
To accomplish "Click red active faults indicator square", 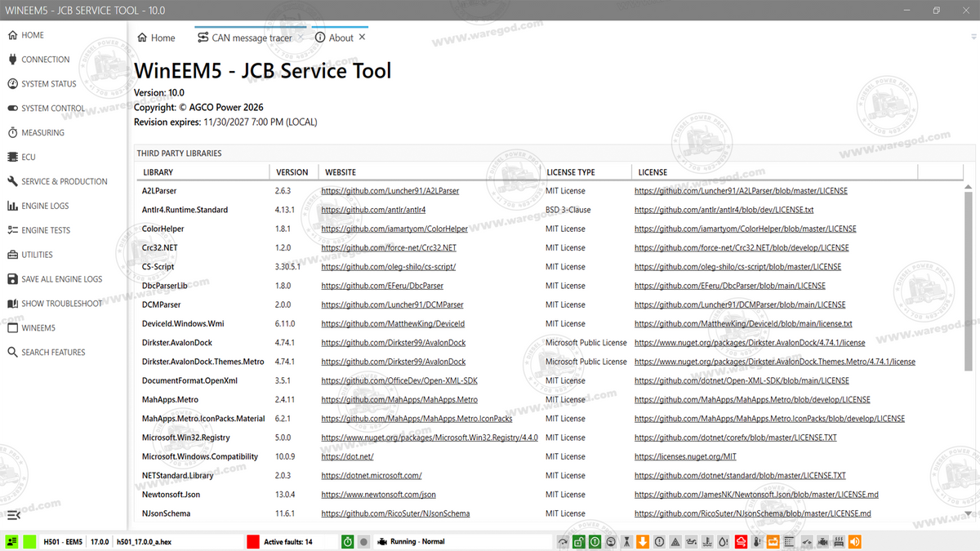I will tap(253, 541).
